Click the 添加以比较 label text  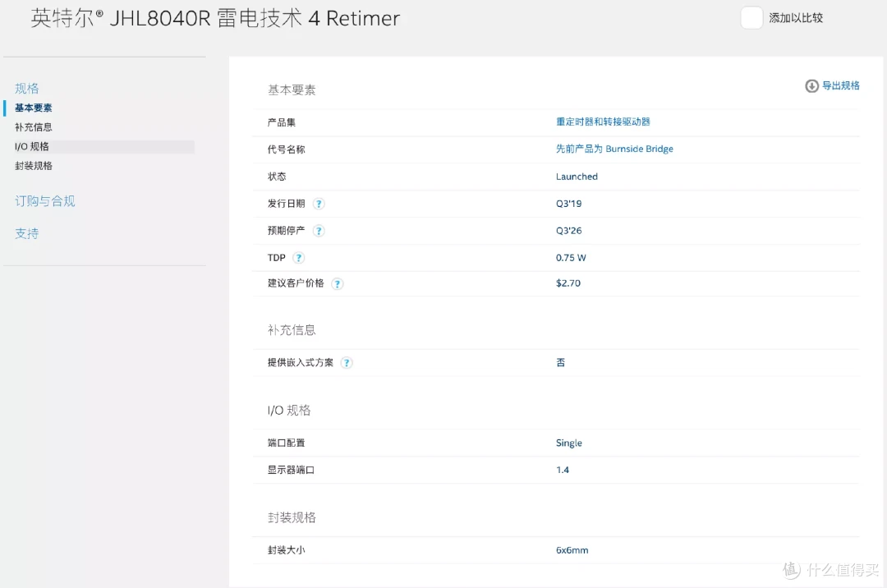tap(796, 18)
